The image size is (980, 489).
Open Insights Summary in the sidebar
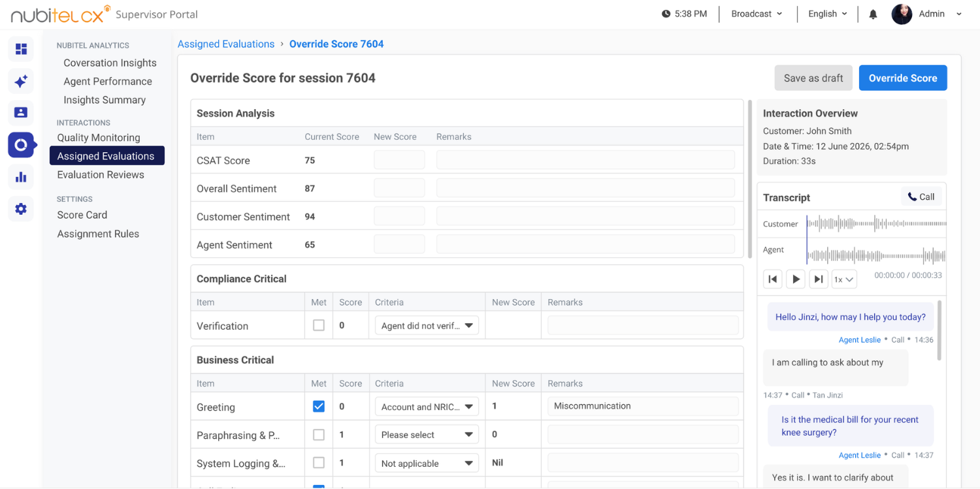point(105,100)
